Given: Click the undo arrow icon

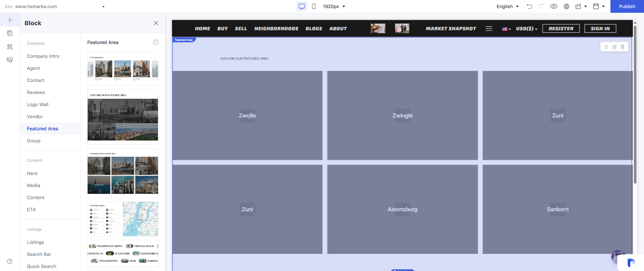Looking at the screenshot, I should (x=530, y=6).
